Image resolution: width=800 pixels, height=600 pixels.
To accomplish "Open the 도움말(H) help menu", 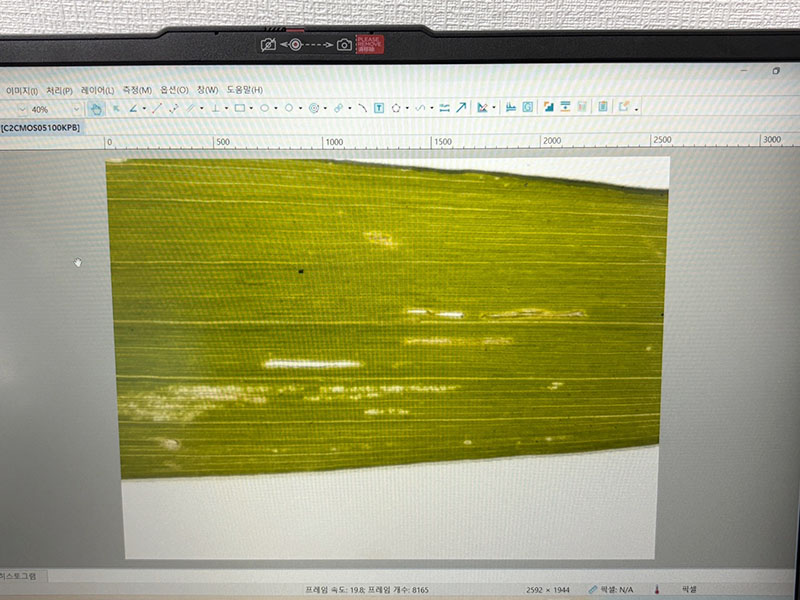I will [x=244, y=90].
